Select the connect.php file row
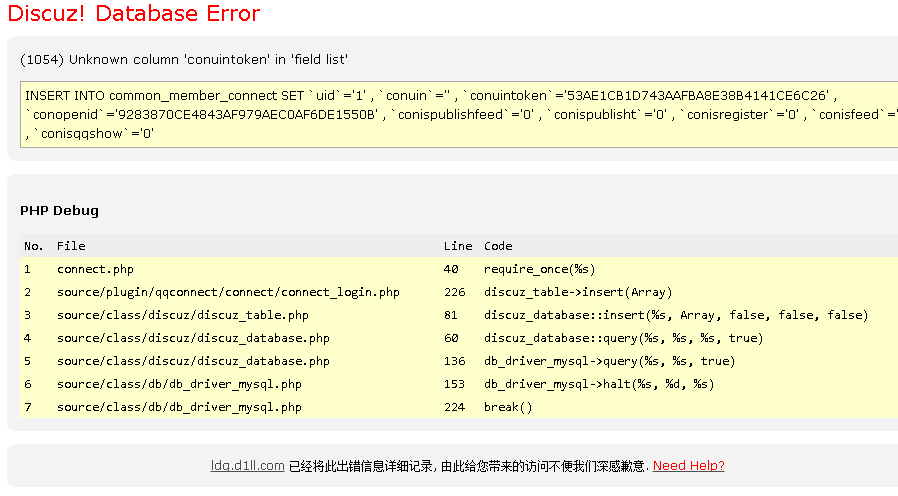This screenshot has height=496, width=898. tap(95, 269)
